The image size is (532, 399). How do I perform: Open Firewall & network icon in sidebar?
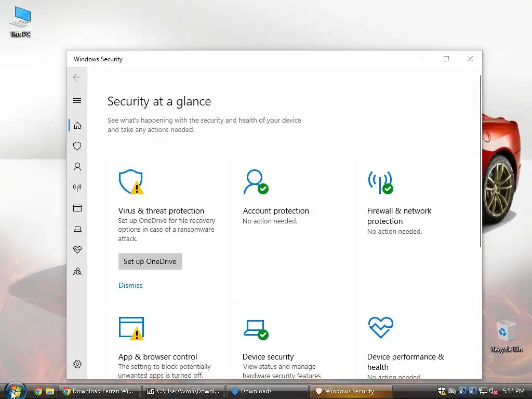click(x=77, y=188)
